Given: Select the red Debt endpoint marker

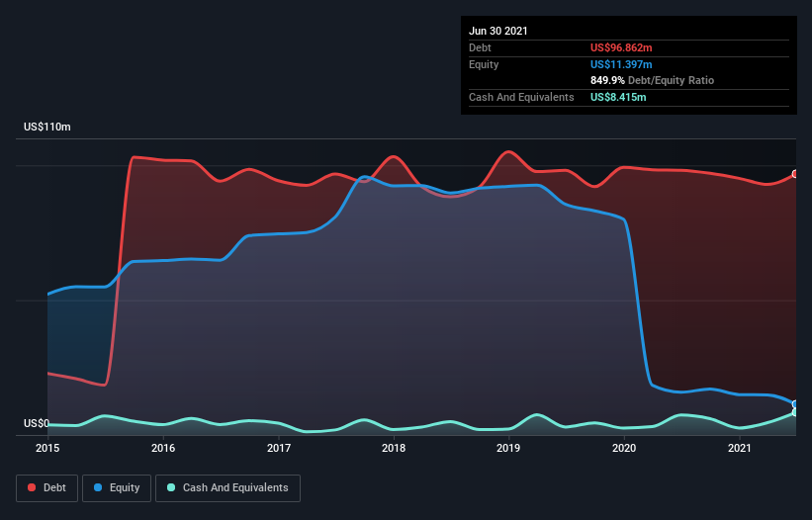Looking at the screenshot, I should pyautogui.click(x=795, y=174).
